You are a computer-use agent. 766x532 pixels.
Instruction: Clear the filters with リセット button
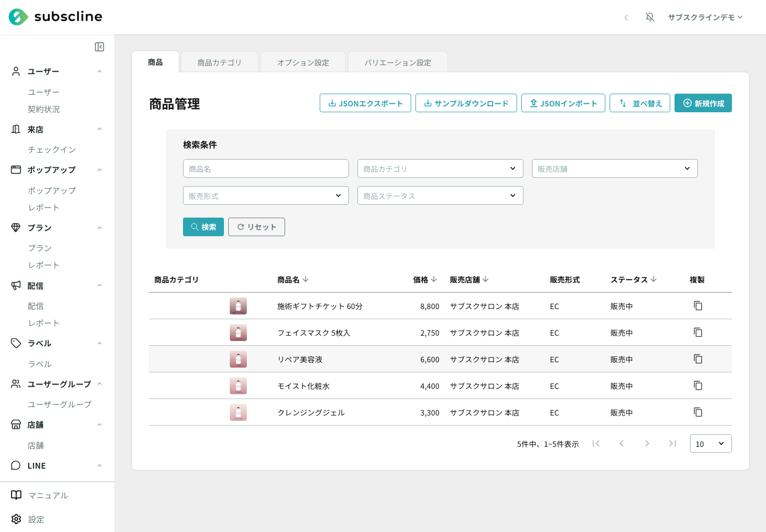pos(256,227)
